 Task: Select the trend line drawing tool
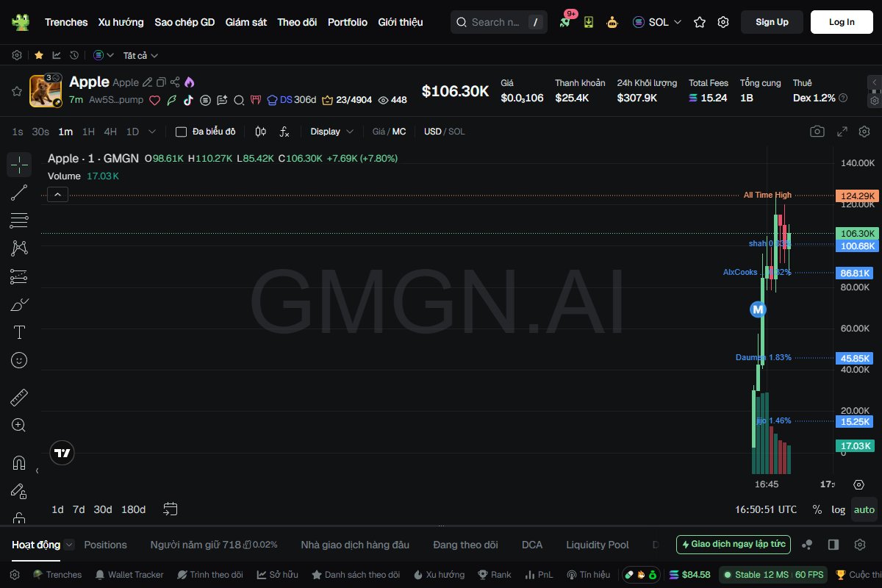point(19,193)
